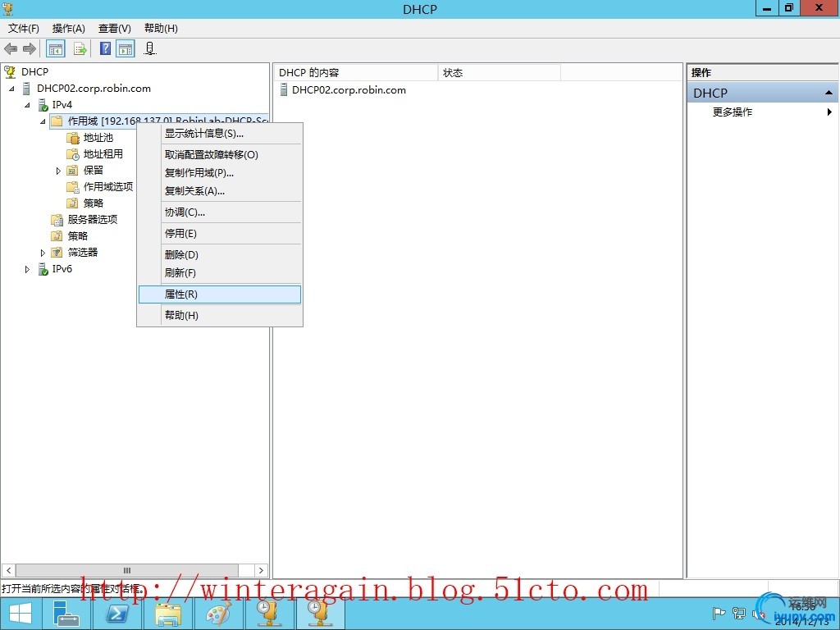This screenshot has height=630, width=840.
Task: Choose 删除(D) in context menu
Action: tap(220, 255)
